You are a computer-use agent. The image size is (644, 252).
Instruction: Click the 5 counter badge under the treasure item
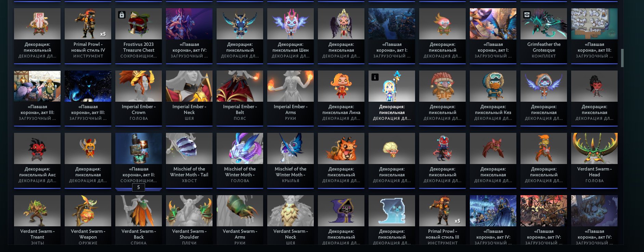138,187
